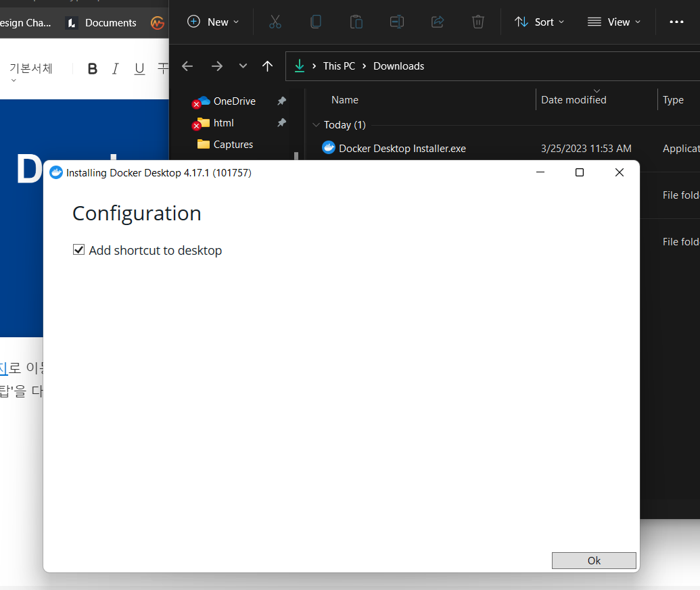Viewport: 700px width, 590px height.
Task: Go back with the left arrow in Explorer
Action: (187, 66)
